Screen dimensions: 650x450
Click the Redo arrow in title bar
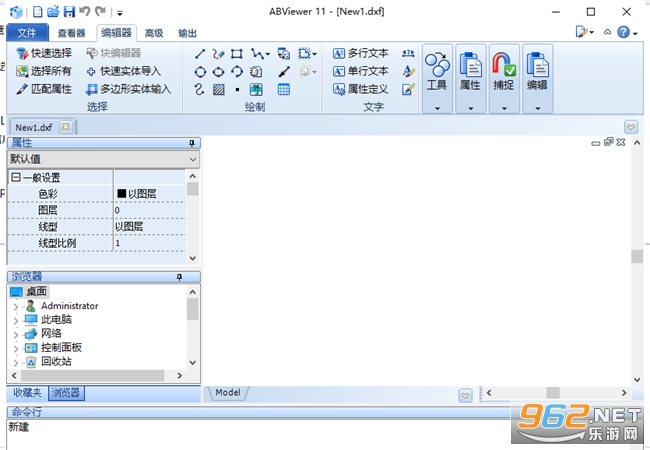(x=100, y=11)
